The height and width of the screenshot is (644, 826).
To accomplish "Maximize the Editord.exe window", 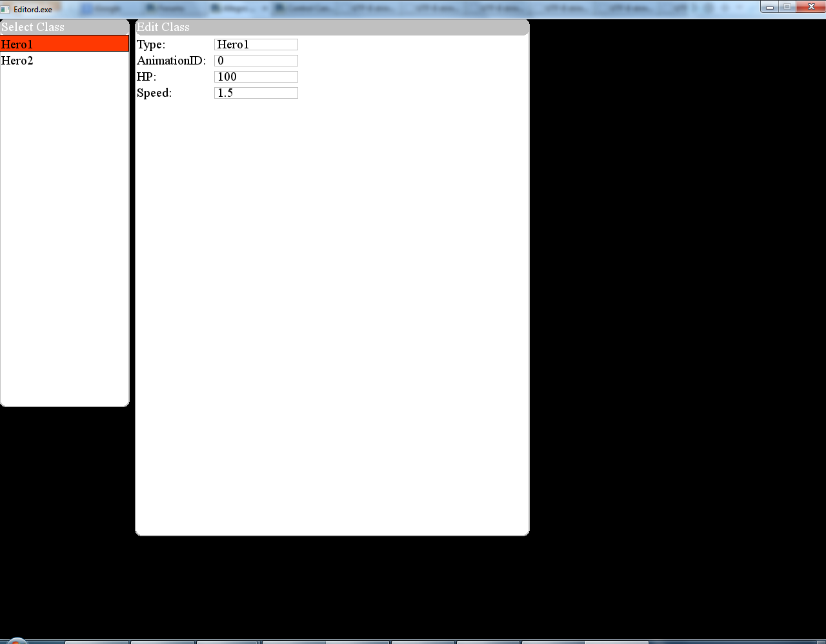I will point(787,7).
